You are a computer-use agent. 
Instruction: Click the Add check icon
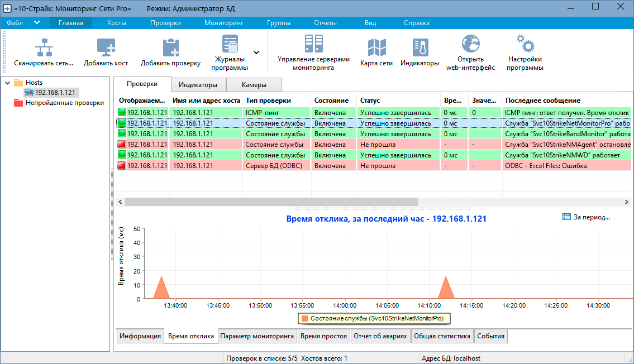170,47
